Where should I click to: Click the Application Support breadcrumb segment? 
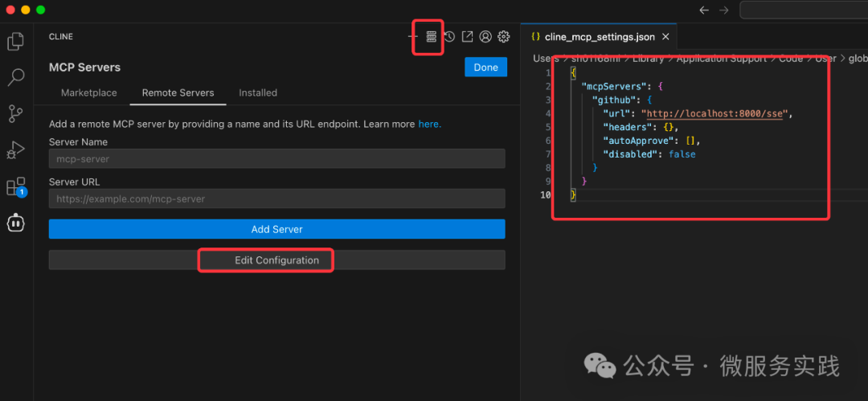click(x=721, y=59)
